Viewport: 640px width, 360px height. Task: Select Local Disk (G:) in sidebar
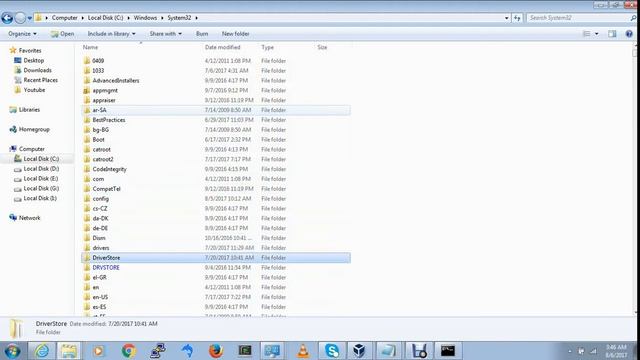tap(41, 188)
